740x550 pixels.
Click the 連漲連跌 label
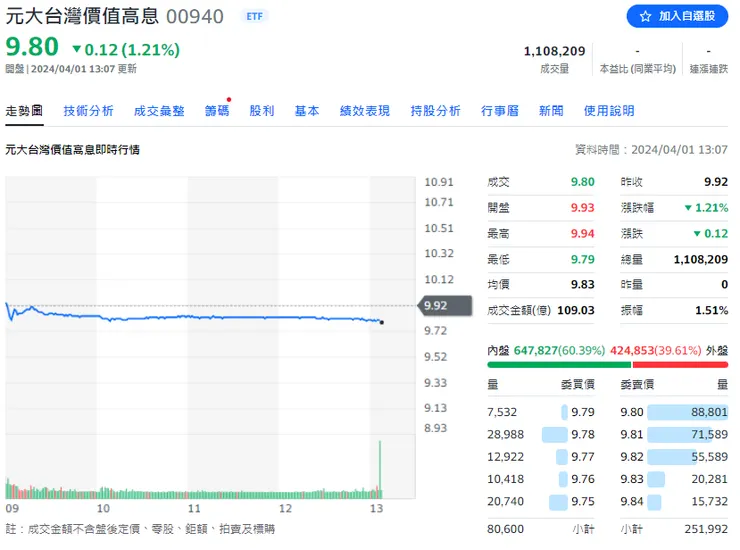pyautogui.click(x=709, y=69)
